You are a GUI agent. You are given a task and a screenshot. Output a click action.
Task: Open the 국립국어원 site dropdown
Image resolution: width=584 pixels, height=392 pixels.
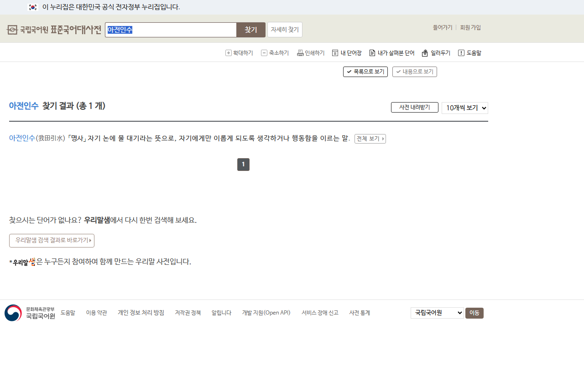tap(437, 313)
